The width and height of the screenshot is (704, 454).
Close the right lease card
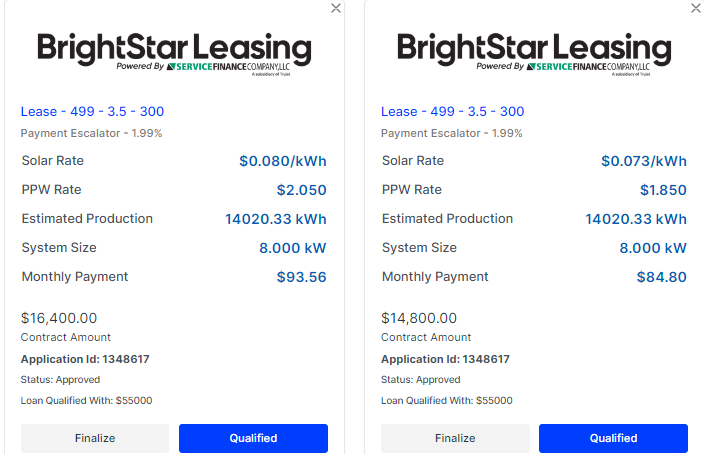(696, 8)
